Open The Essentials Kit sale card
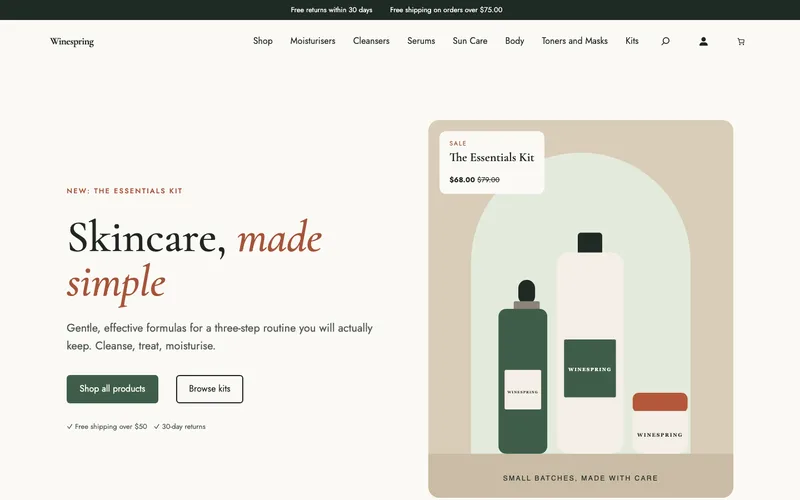 point(492,162)
